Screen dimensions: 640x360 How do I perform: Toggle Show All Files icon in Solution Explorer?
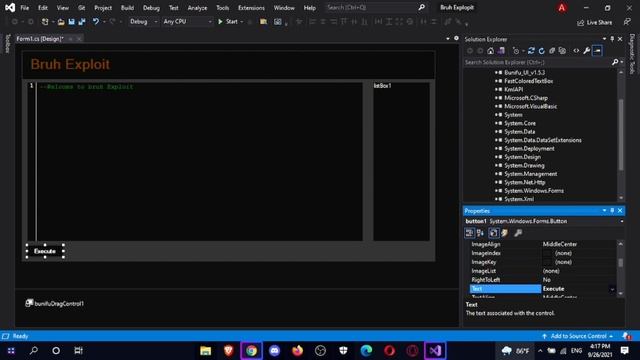562,51
